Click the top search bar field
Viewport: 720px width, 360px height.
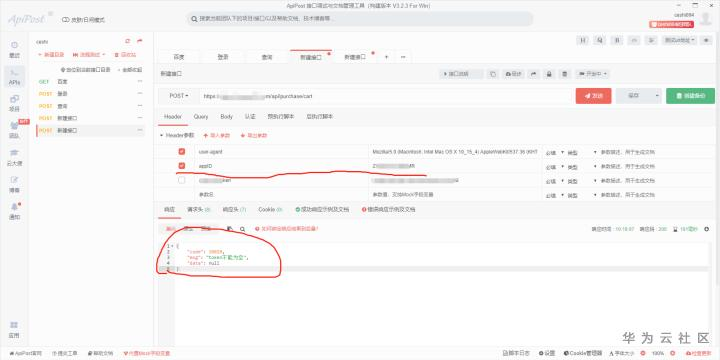click(360, 19)
